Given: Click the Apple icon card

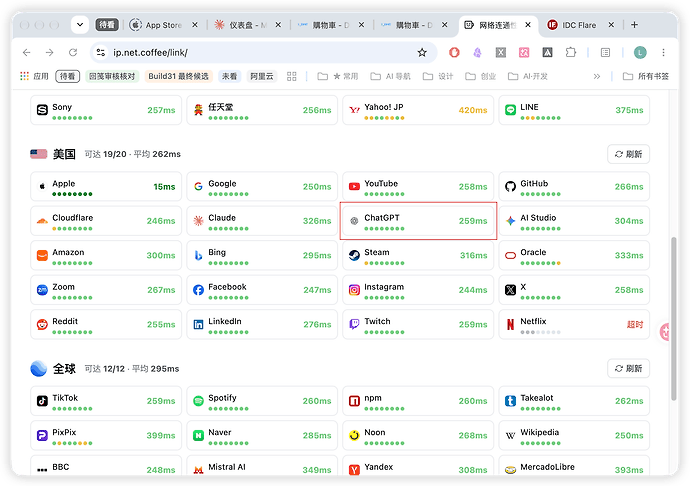Looking at the screenshot, I should (x=106, y=187).
